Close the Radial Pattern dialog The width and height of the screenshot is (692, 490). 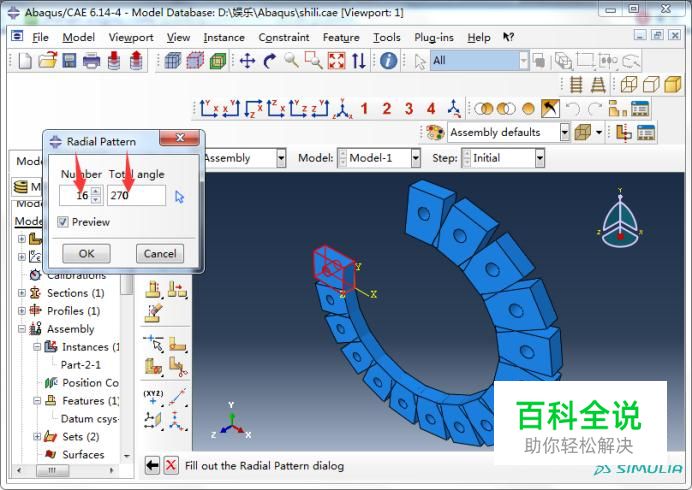click(180, 138)
